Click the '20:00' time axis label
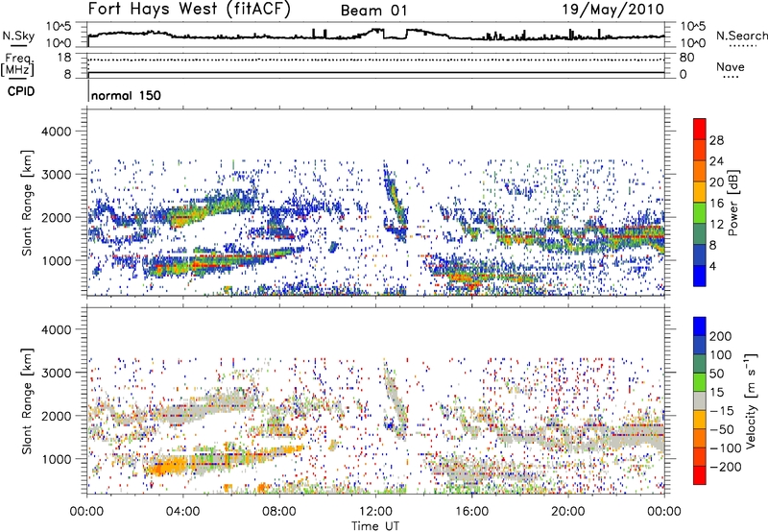The height and width of the screenshot is (532, 768). click(567, 512)
